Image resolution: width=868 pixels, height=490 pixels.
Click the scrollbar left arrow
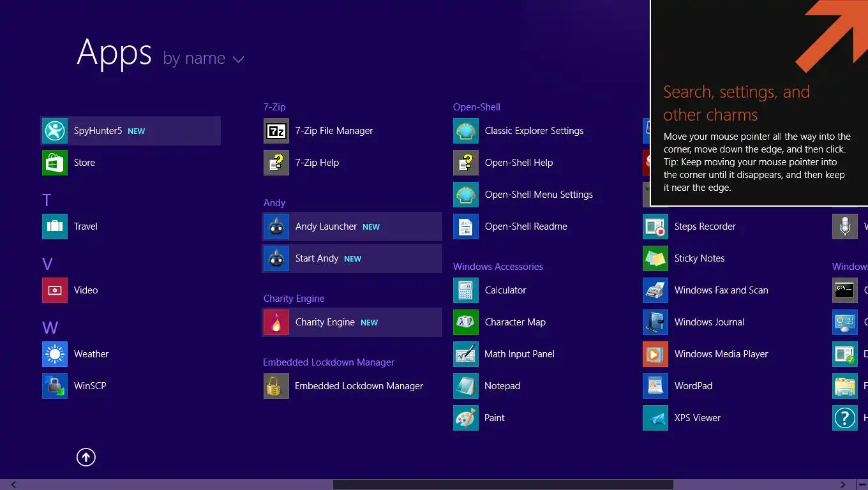14,485
